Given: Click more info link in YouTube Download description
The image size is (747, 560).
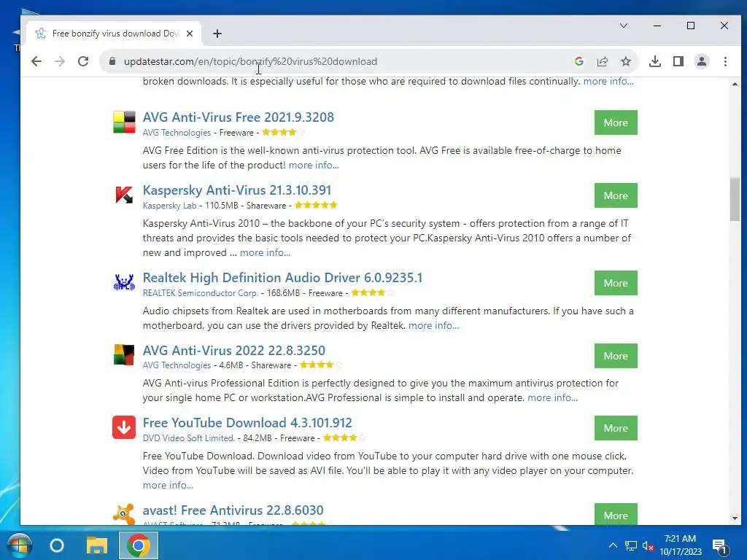Looking at the screenshot, I should 168,485.
